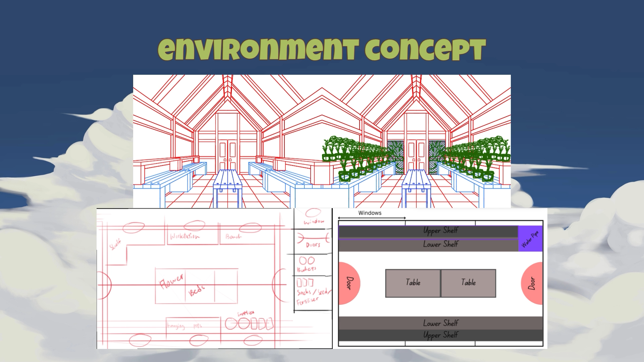
Task: Click the handwritten 'Sacks / Seed' legend text
Action: [314, 292]
